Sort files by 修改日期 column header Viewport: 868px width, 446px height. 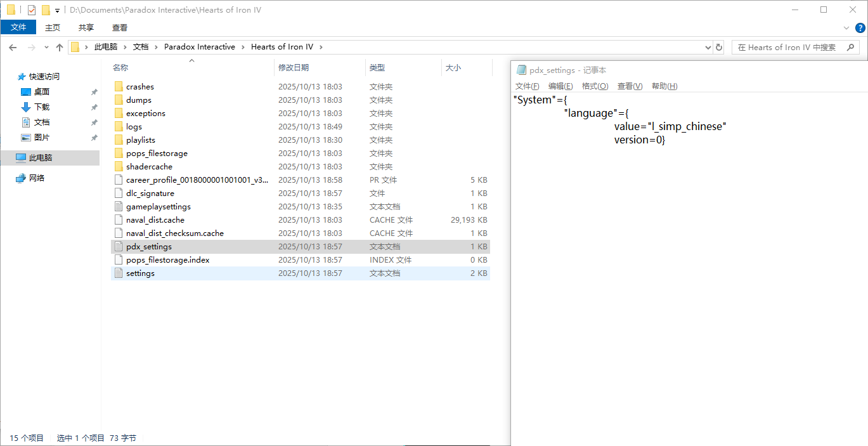pos(294,67)
